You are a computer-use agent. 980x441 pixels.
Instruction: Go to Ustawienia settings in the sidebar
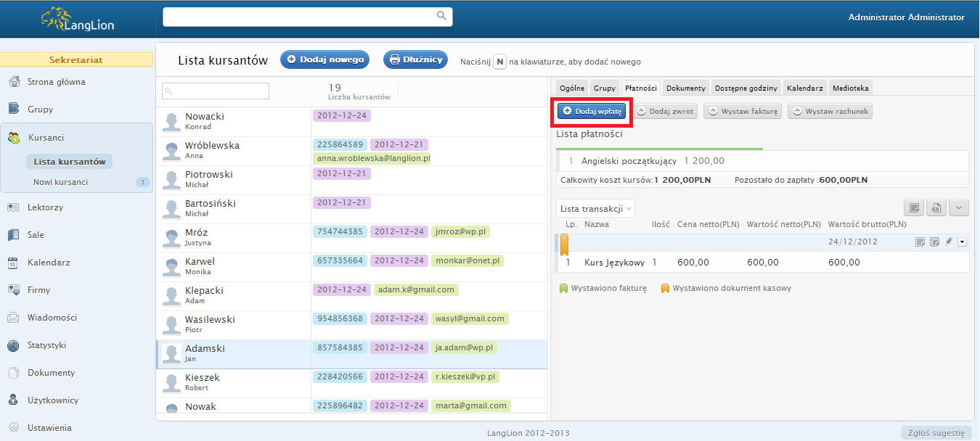(x=49, y=428)
